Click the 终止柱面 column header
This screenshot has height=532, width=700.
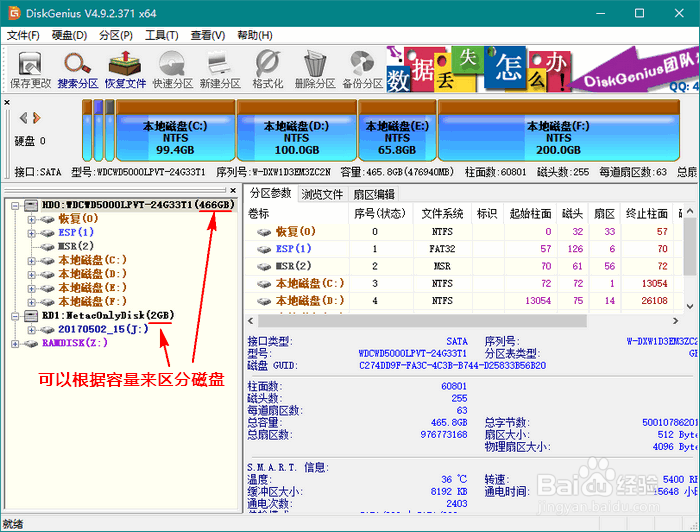646,214
